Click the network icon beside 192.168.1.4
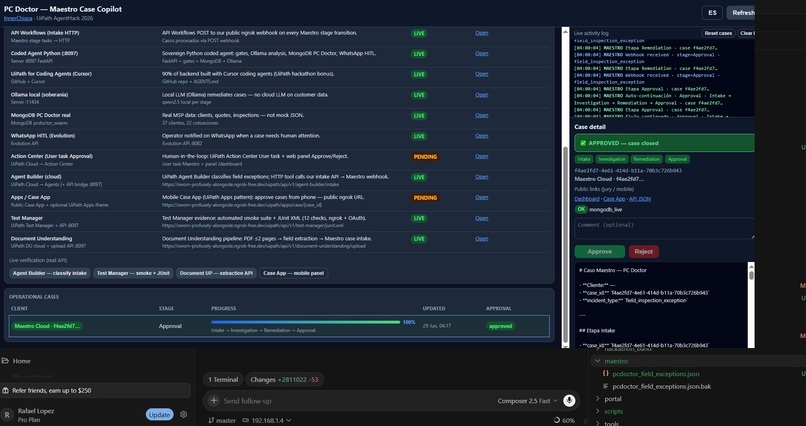806x426 pixels. [246, 420]
